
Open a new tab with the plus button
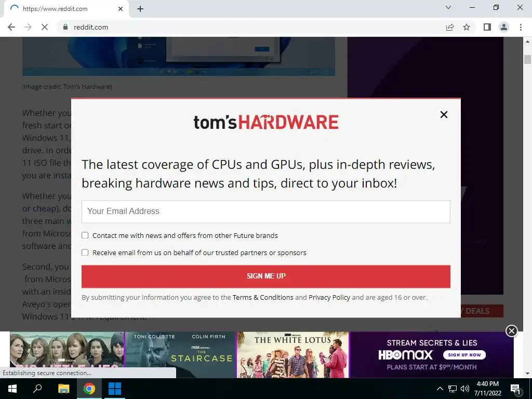pyautogui.click(x=140, y=9)
